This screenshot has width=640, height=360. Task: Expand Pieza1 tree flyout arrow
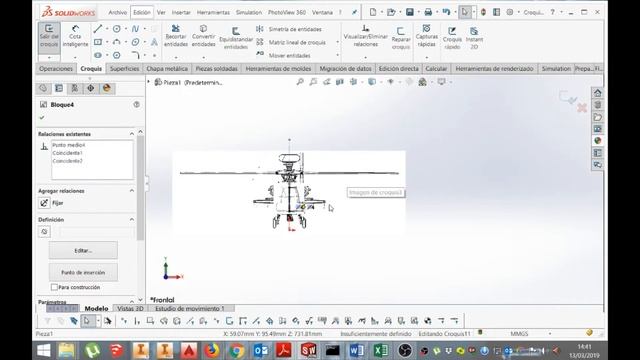click(x=149, y=82)
